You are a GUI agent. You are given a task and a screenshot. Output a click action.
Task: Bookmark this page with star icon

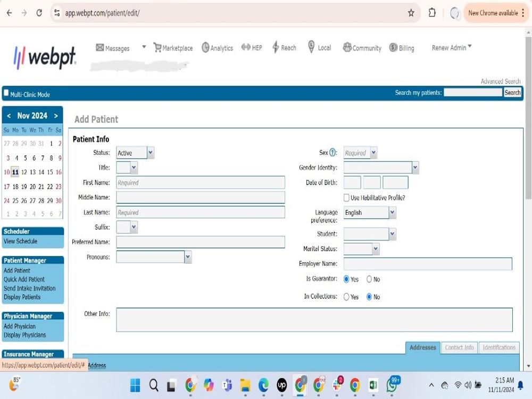(411, 13)
